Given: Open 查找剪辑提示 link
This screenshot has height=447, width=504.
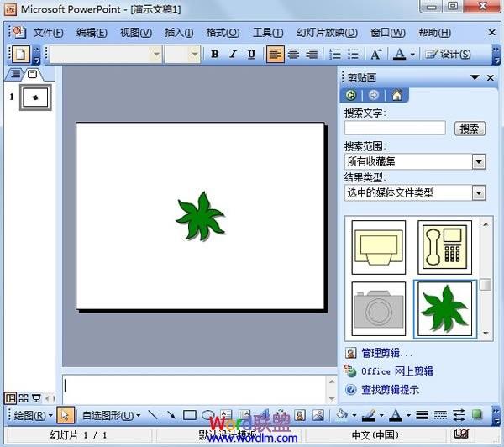Looking at the screenshot, I should pos(391,390).
